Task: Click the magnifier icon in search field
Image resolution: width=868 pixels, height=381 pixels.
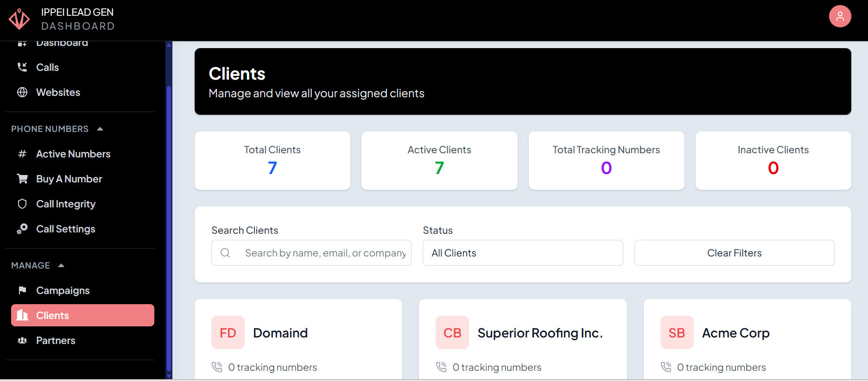Action: [225, 253]
